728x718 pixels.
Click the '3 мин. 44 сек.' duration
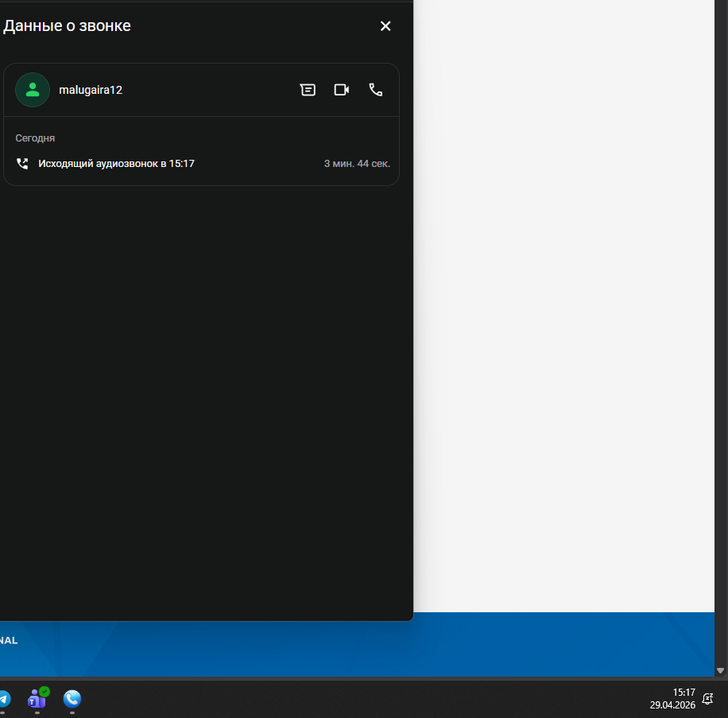(x=357, y=164)
